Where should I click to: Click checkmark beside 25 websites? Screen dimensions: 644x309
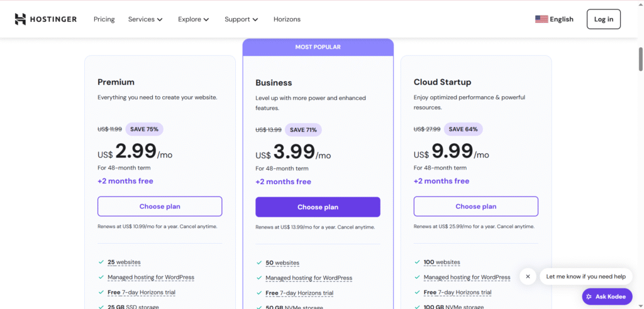[101, 262]
